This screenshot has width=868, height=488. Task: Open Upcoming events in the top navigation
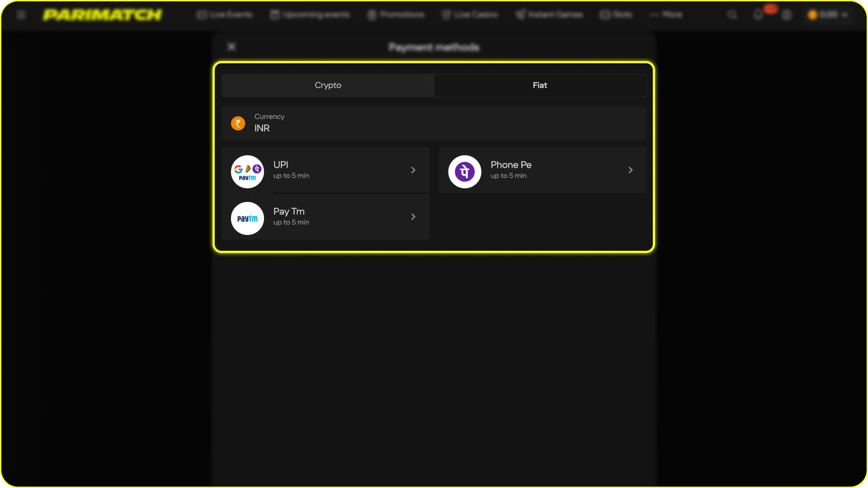(x=310, y=15)
